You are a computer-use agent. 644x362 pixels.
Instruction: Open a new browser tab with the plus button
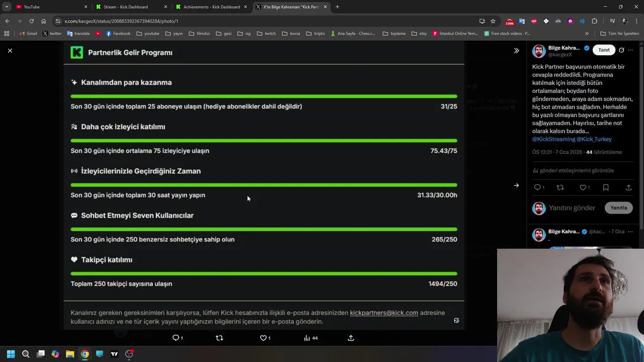click(x=337, y=7)
